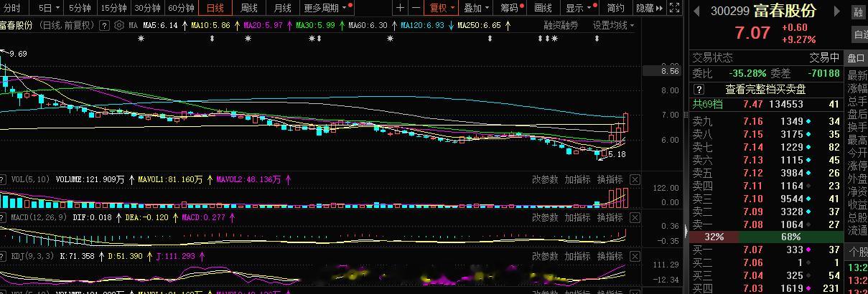Close the KDJ indicator panel
Screen dimensions: 868x294
(x=634, y=256)
